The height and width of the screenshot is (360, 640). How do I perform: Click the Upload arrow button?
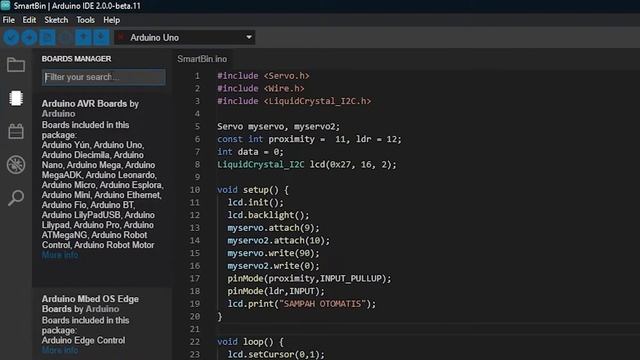[29, 38]
